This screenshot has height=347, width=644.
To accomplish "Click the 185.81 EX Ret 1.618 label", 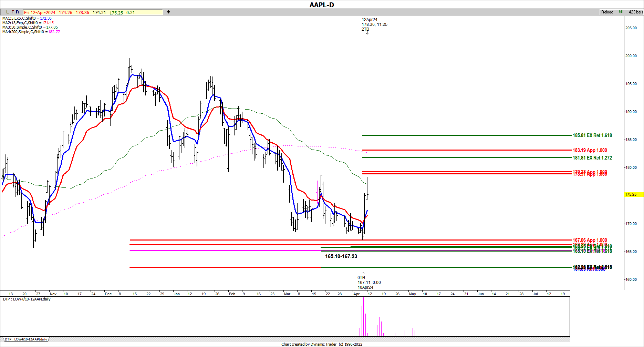I will pyautogui.click(x=592, y=135).
